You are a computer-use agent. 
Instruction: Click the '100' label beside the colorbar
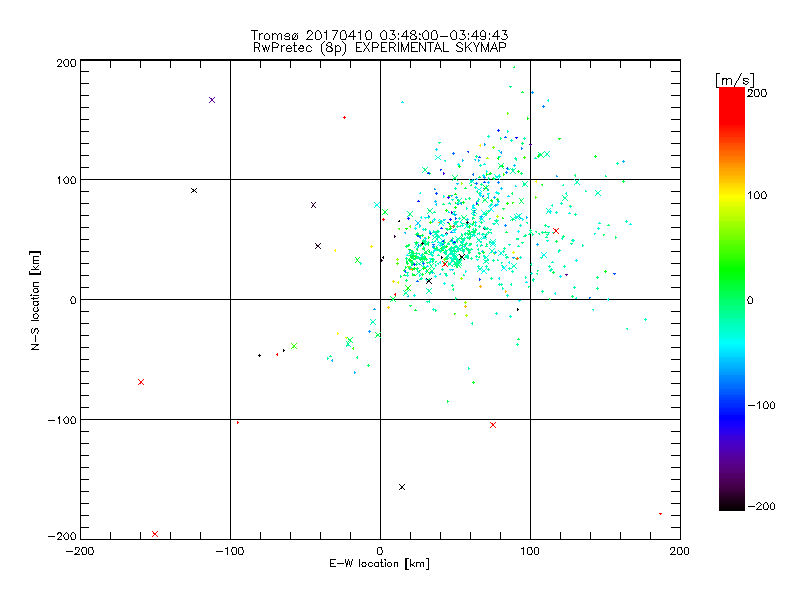pos(757,195)
